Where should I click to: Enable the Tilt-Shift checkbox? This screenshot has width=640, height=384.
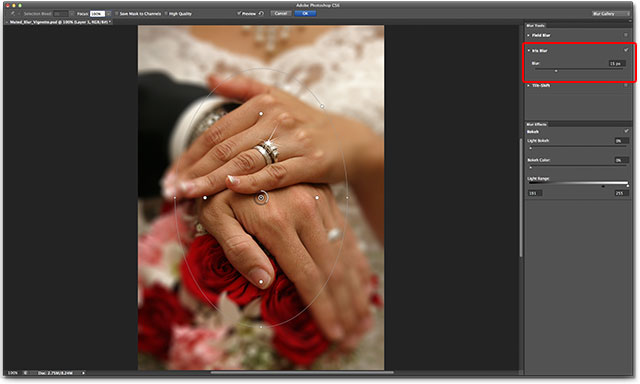point(626,85)
